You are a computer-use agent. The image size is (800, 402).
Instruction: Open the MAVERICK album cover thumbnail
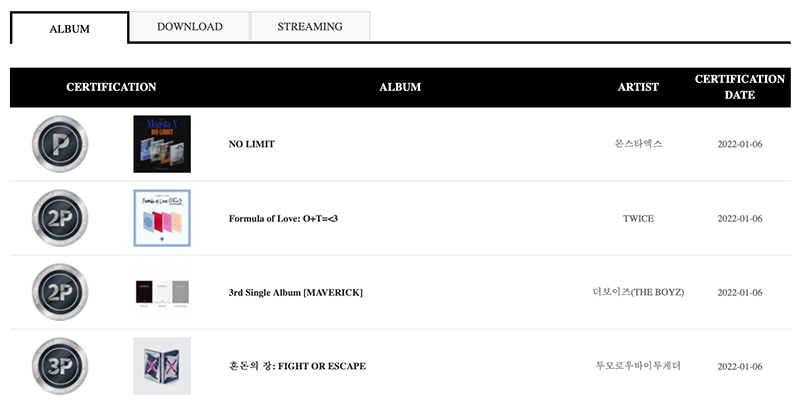162,293
